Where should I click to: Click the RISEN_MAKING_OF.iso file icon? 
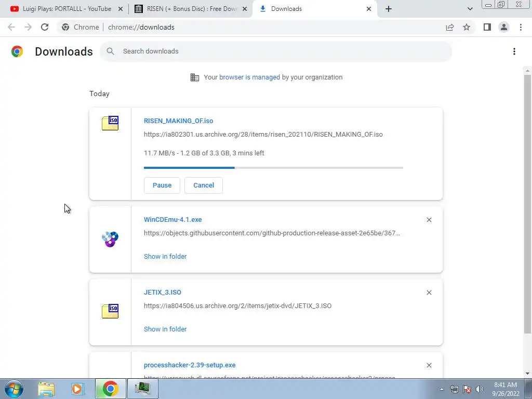coord(110,123)
